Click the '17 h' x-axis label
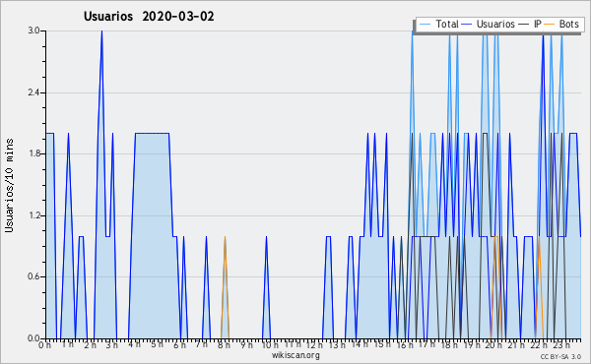The width and height of the screenshot is (591, 364). pos(427,344)
